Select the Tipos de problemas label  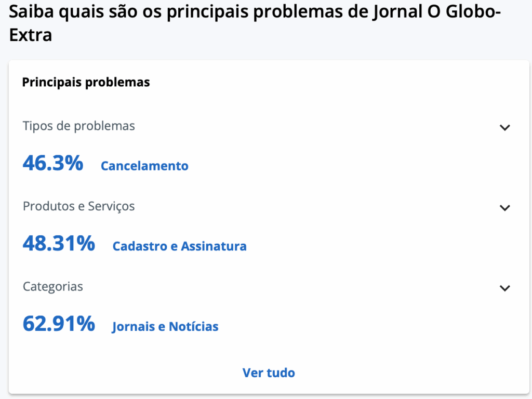(79, 126)
